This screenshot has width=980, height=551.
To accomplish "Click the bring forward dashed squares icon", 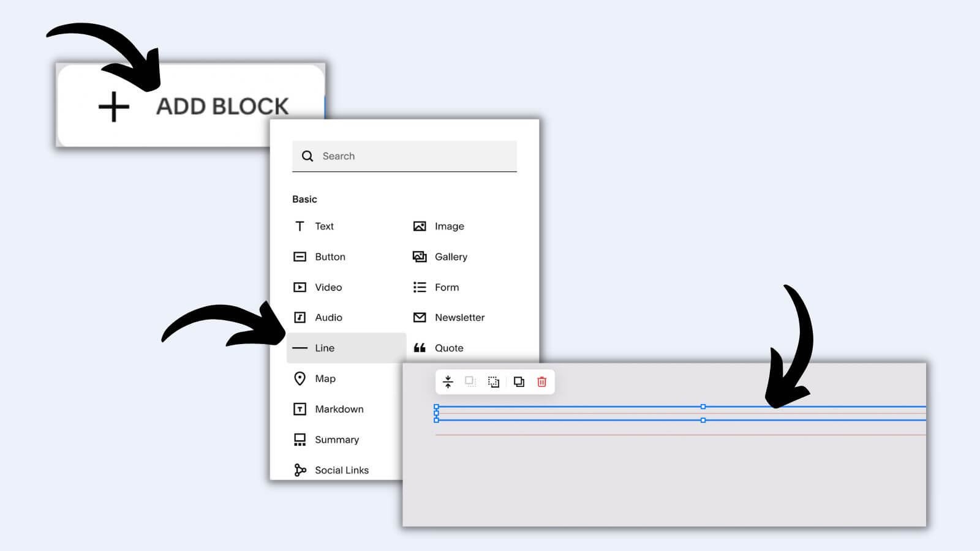I will [x=494, y=382].
